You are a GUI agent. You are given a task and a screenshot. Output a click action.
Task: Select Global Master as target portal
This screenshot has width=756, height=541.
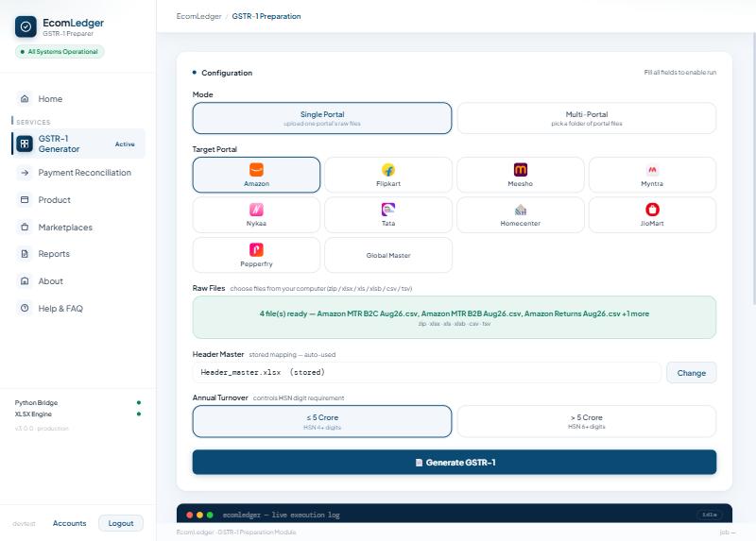388,255
